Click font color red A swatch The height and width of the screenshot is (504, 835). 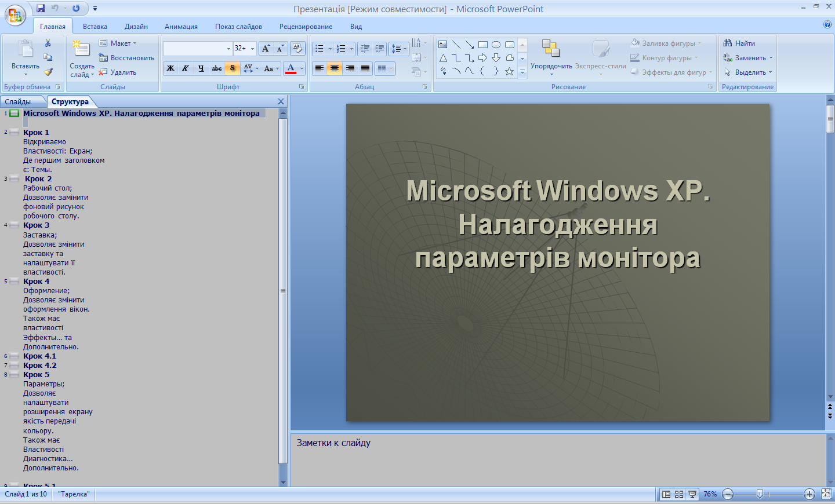(291, 68)
